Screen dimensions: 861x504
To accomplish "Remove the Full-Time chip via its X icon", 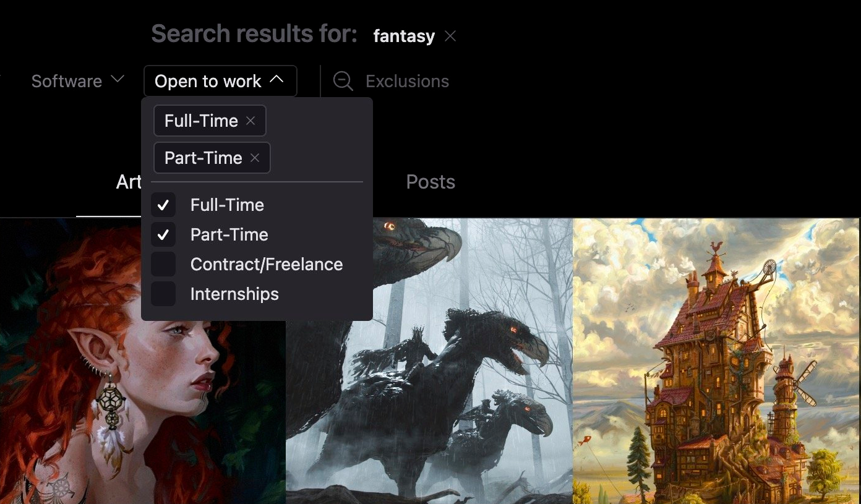I will click(x=251, y=121).
